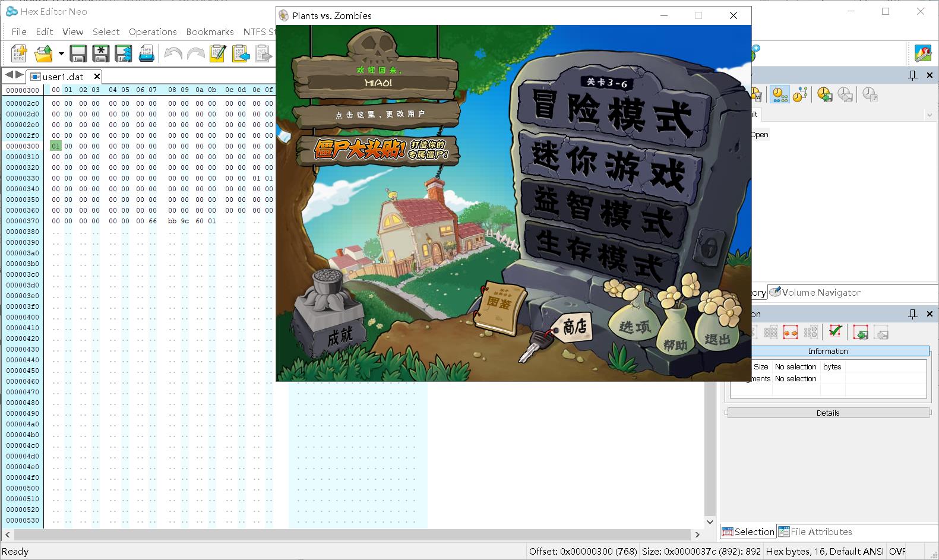The image size is (939, 560).
Task: Click the clipboard paste icon with blue arrow
Action: [241, 53]
